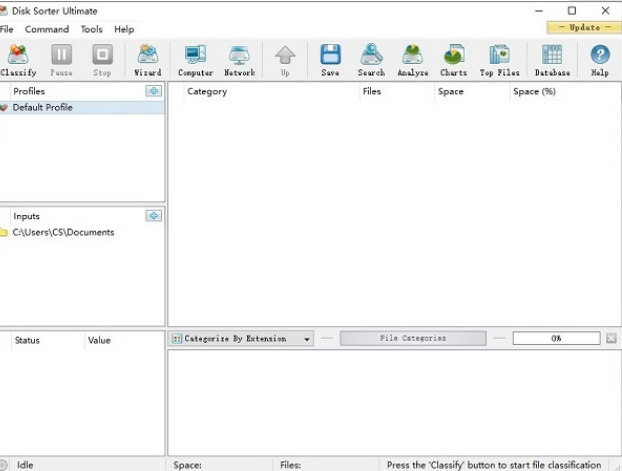The height and width of the screenshot is (471, 622).
Task: Show Top Files from toolbar
Action: [x=499, y=60]
